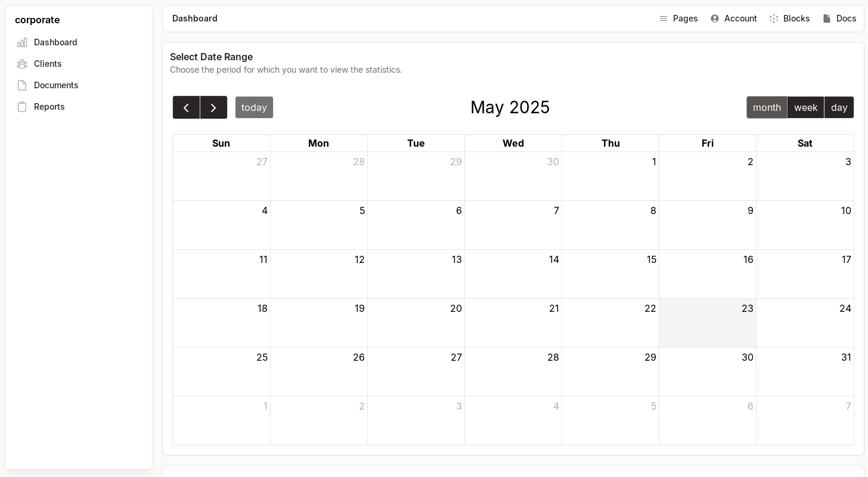The height and width of the screenshot is (477, 868).
Task: Open the Reports sidebar menu item
Action: tap(49, 107)
